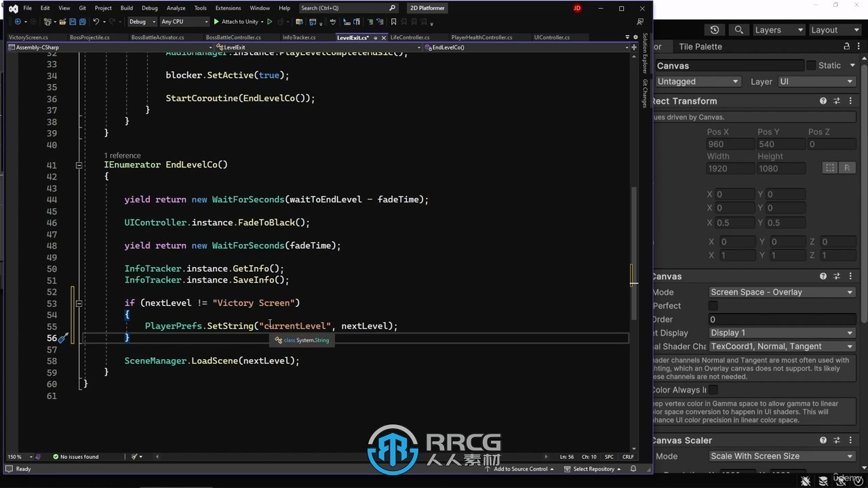Open the Extensions menu
Image resolution: width=868 pixels, height=488 pixels.
pyautogui.click(x=228, y=8)
